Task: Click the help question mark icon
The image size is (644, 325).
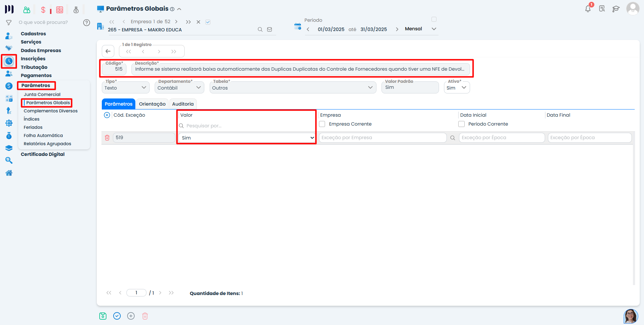Action: pyautogui.click(x=86, y=22)
